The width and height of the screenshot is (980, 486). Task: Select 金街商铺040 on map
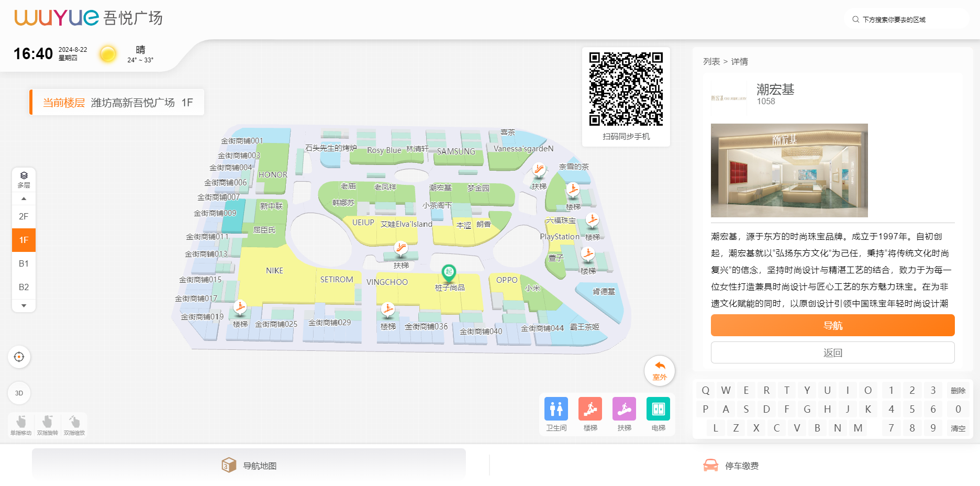click(x=481, y=332)
